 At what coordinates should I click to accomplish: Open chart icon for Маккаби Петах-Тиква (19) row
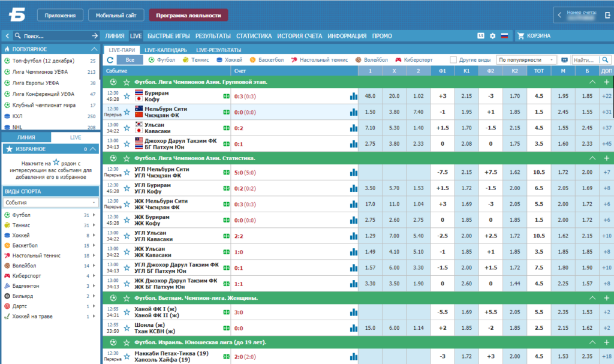tap(354, 357)
